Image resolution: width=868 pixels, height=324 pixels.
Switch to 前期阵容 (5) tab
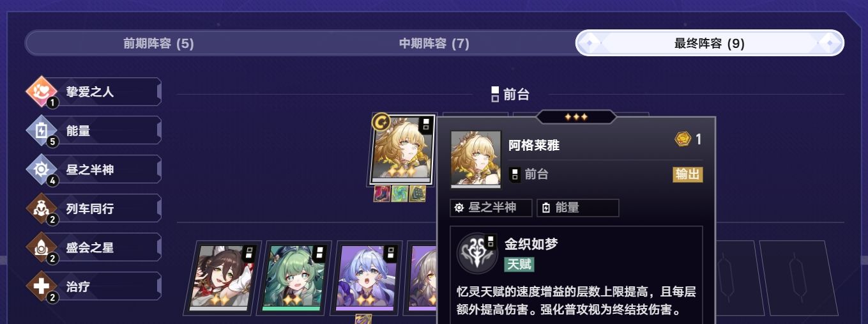(x=158, y=43)
